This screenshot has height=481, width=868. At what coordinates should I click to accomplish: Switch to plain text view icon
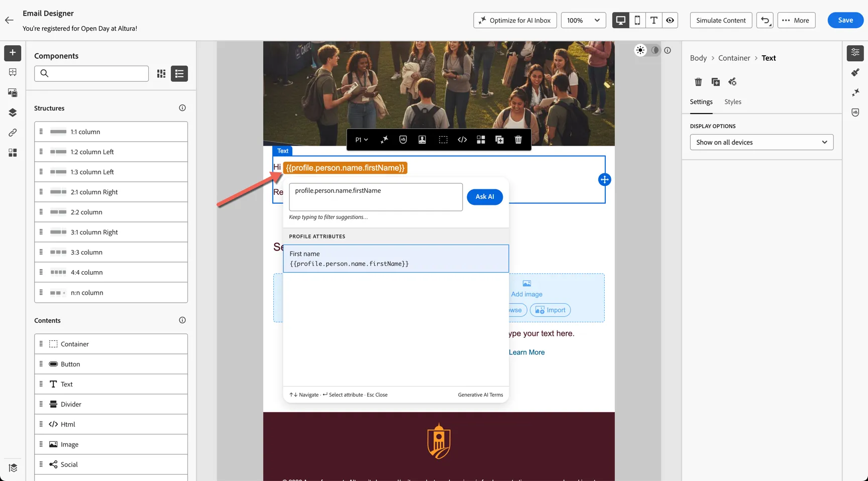tap(654, 20)
